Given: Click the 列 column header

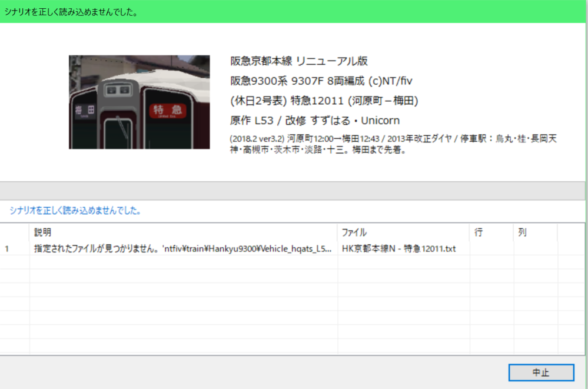Looking at the screenshot, I should [x=535, y=232].
